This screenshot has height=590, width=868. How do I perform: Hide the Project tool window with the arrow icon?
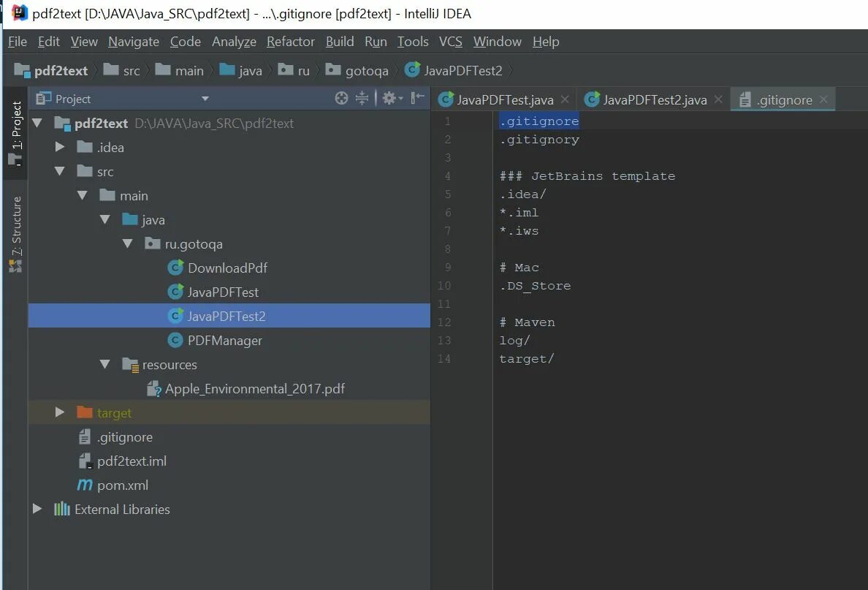[x=417, y=98]
